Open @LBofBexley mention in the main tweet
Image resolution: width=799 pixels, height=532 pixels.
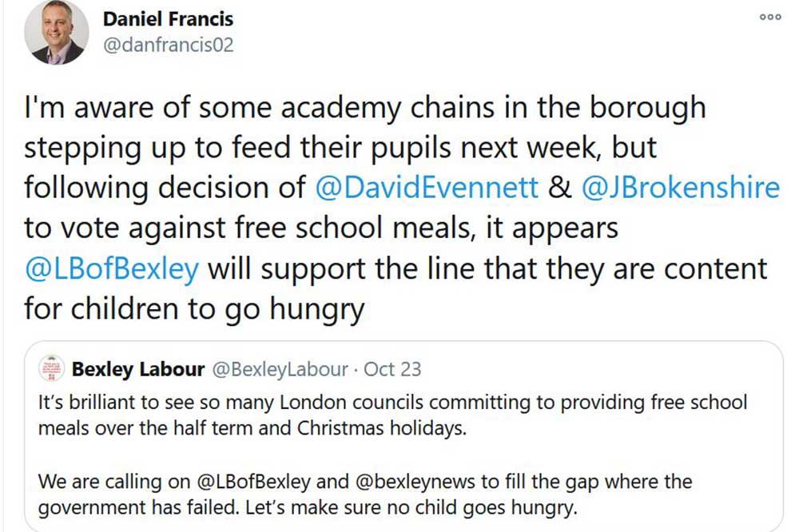pos(110,268)
